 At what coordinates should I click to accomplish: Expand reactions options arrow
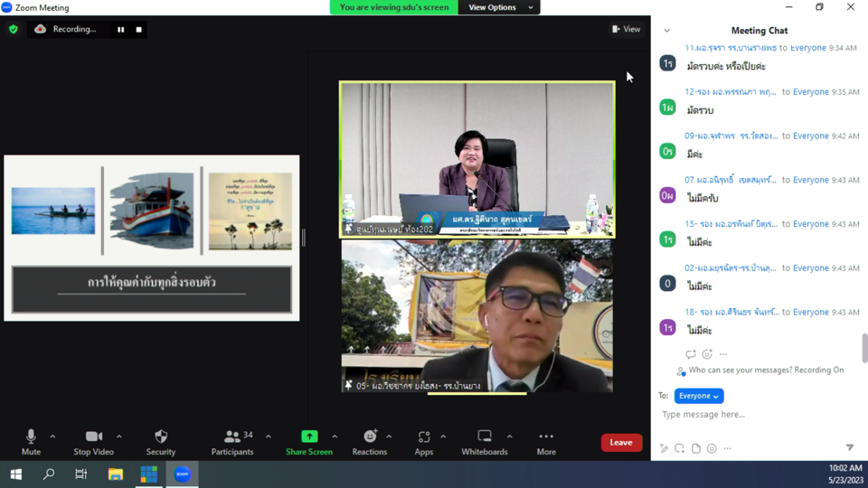pos(389,436)
